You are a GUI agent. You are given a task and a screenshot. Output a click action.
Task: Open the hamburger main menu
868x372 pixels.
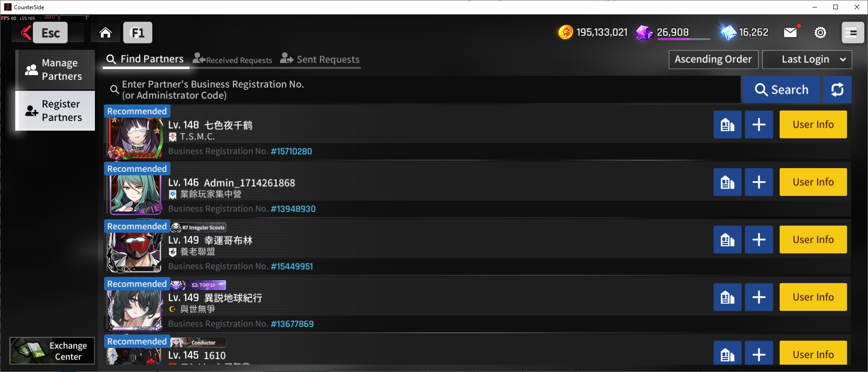pyautogui.click(x=852, y=32)
